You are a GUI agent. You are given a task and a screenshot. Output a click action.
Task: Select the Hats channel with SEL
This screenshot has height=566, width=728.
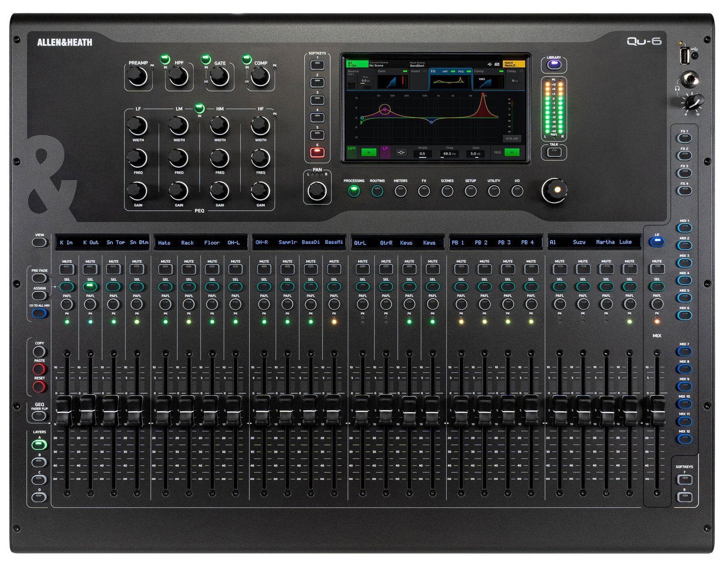click(165, 287)
